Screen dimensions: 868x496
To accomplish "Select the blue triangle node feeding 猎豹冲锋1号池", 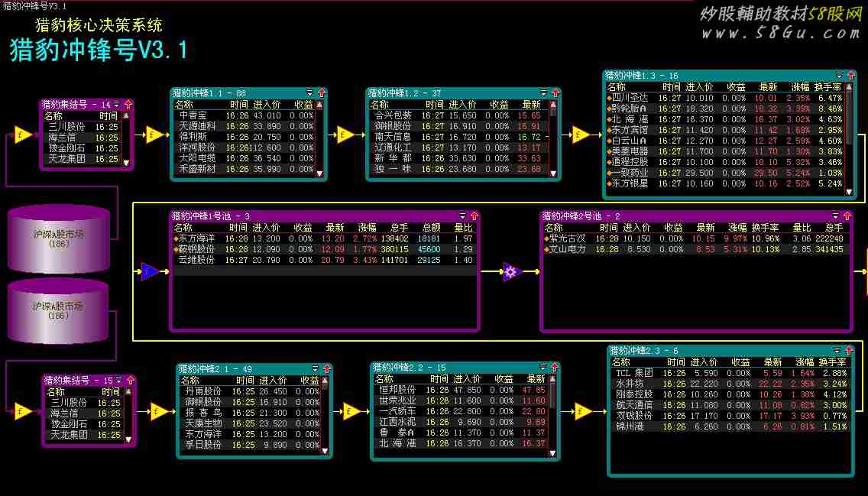I will pyautogui.click(x=150, y=271).
